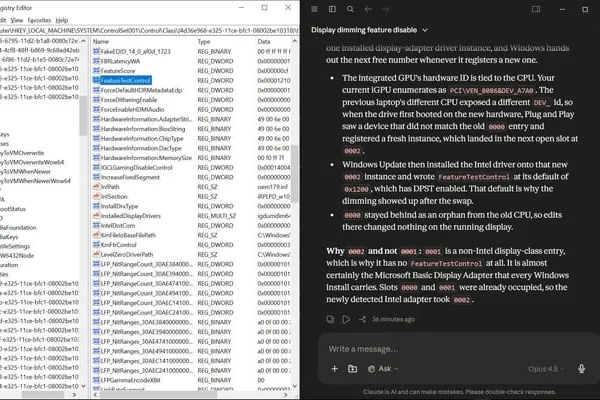
Task: Select the W6432Node tree key
Action: (17, 255)
